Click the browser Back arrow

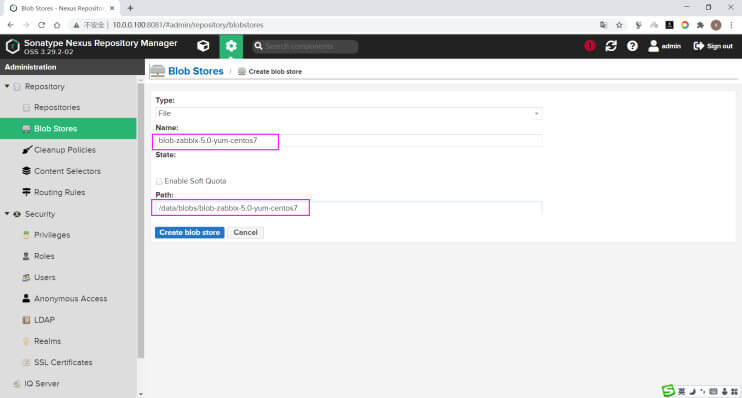click(10, 25)
